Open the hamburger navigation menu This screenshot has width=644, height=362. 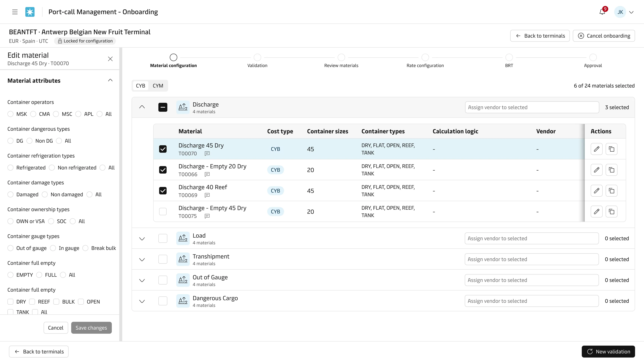point(15,12)
